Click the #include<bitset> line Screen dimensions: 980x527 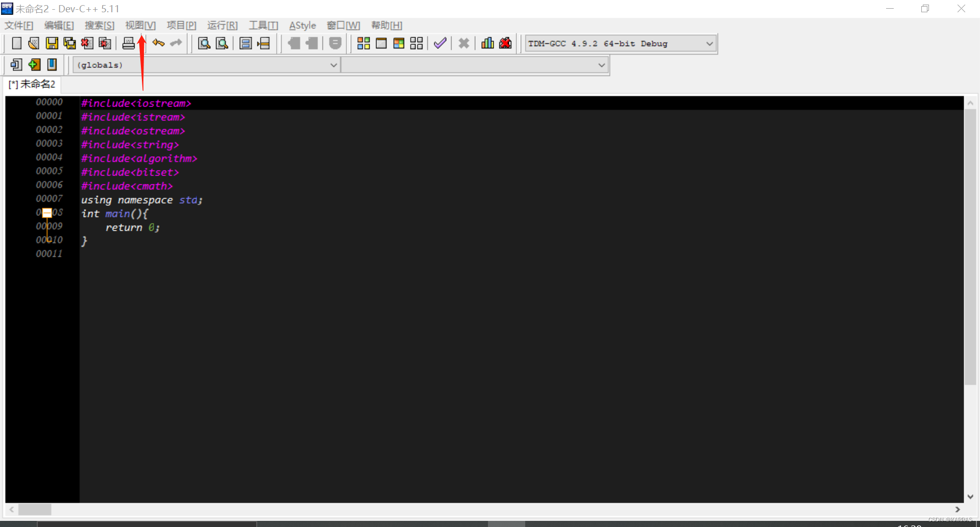click(130, 172)
